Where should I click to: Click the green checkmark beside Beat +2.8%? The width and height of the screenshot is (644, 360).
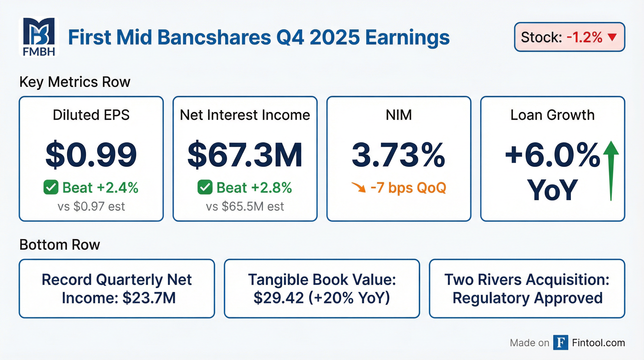click(x=205, y=187)
